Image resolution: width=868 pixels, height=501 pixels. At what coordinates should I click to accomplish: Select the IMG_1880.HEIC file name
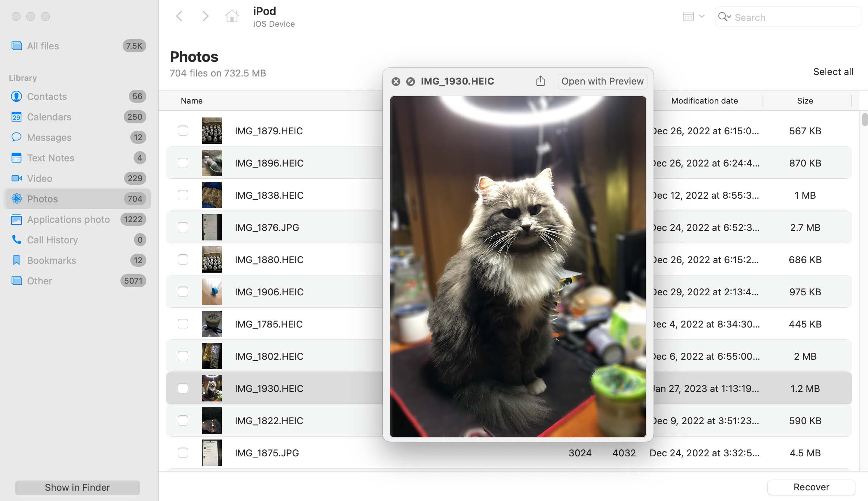[x=269, y=259]
